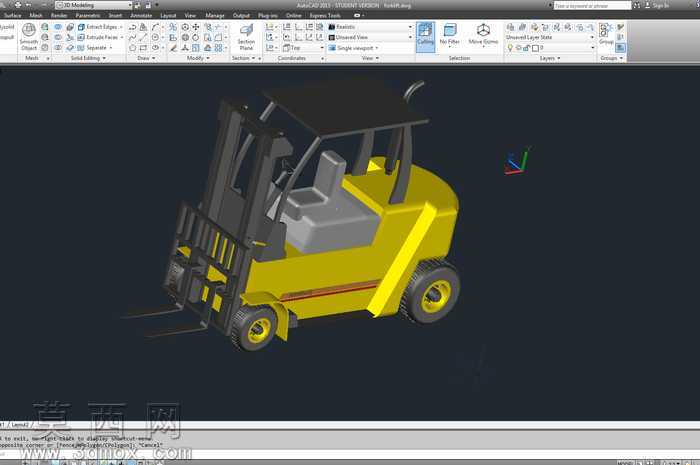Expand the Solid Editing panel
The height and width of the screenshot is (465, 700).
(x=88, y=58)
